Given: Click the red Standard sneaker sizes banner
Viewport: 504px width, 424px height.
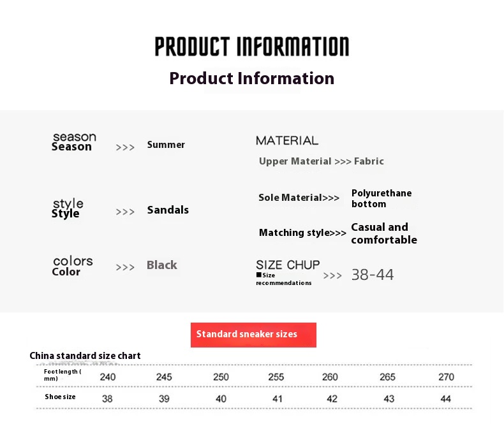Looking at the screenshot, I should point(253,335).
